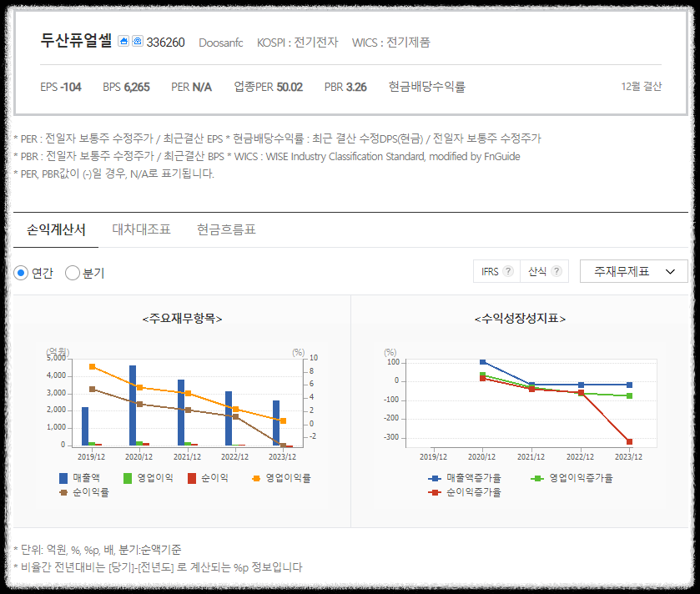Toggle the 순이익률 brown legend marker
This screenshot has height=594, width=700.
pos(63,493)
